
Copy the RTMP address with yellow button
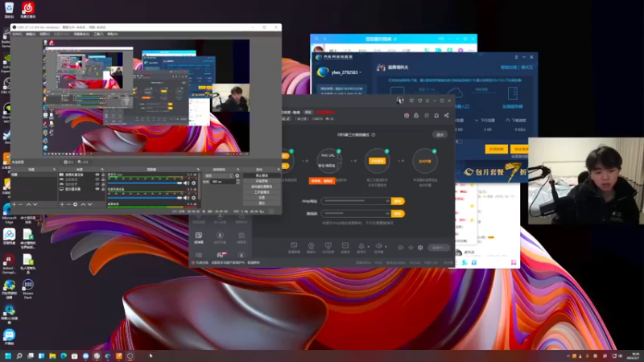(398, 201)
